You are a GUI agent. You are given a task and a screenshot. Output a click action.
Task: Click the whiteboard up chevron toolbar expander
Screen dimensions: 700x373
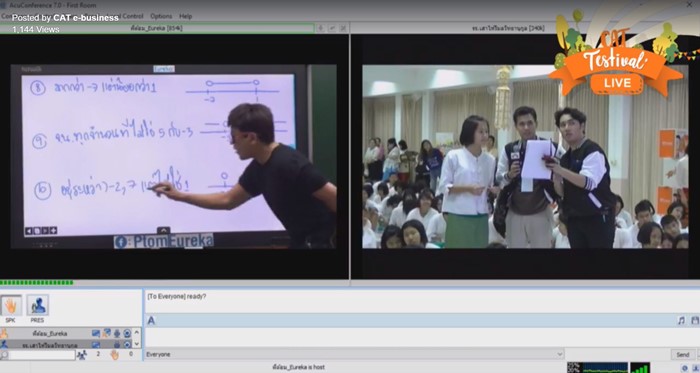pyautogui.click(x=163, y=230)
